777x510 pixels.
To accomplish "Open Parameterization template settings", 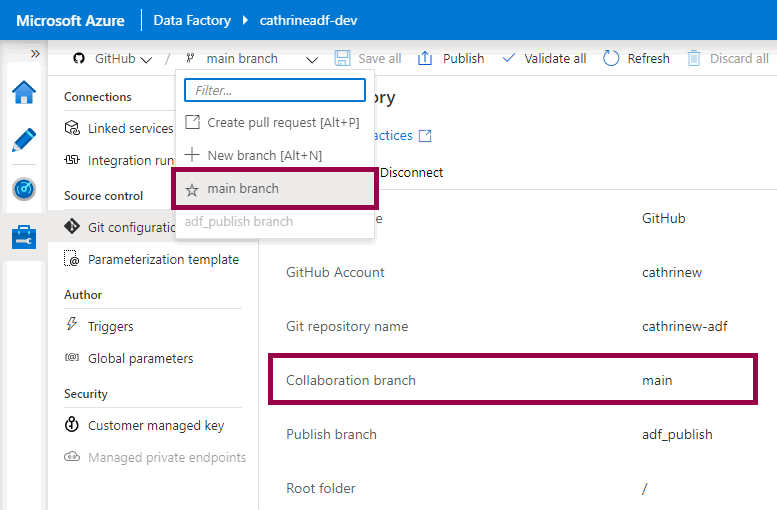I will tap(163, 259).
